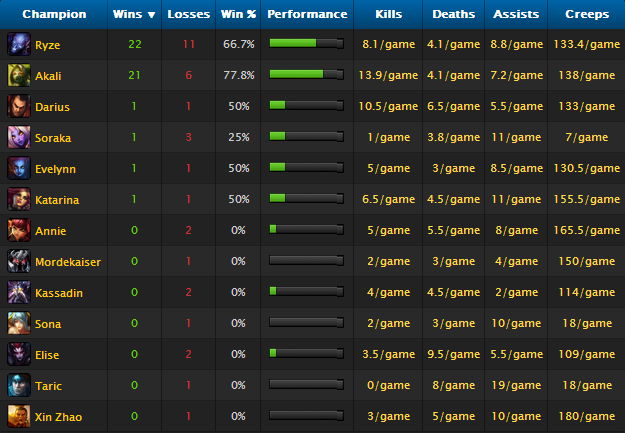
Task: Click Ryze's champion portrait icon
Action: point(19,44)
